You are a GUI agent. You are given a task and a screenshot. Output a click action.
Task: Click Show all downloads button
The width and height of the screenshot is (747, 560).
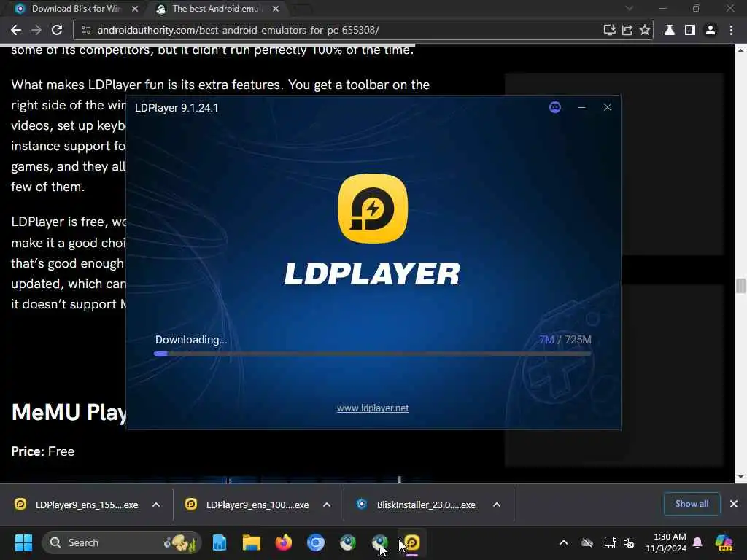pyautogui.click(x=692, y=504)
